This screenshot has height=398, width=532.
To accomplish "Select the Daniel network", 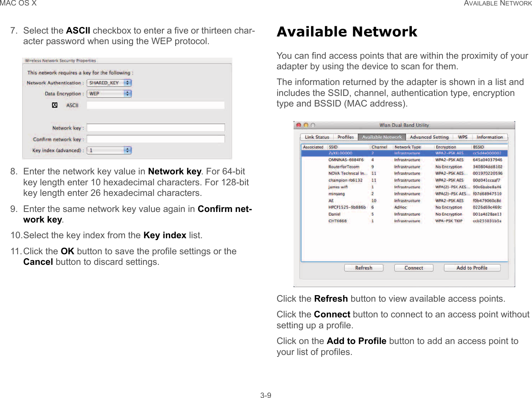I will coord(404,214).
